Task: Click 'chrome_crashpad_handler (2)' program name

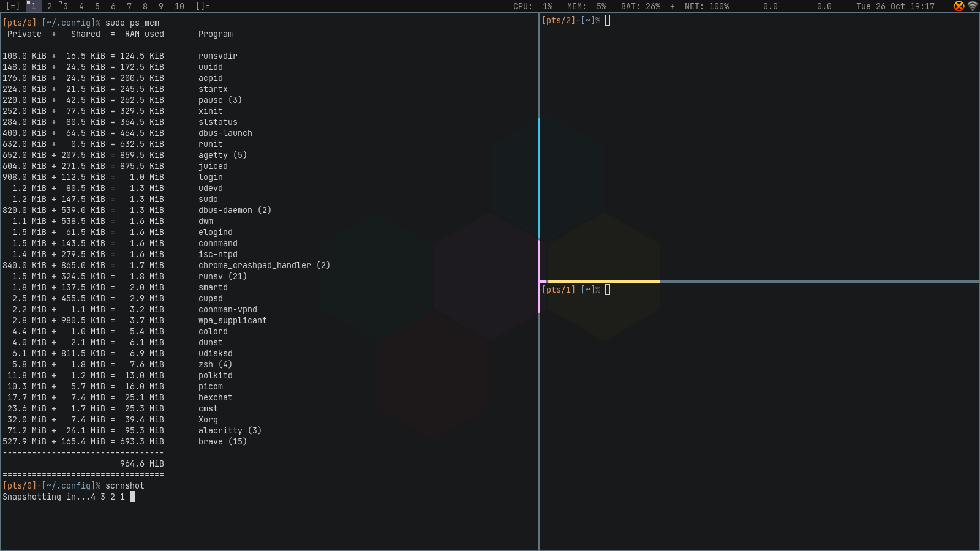Action: click(265, 266)
